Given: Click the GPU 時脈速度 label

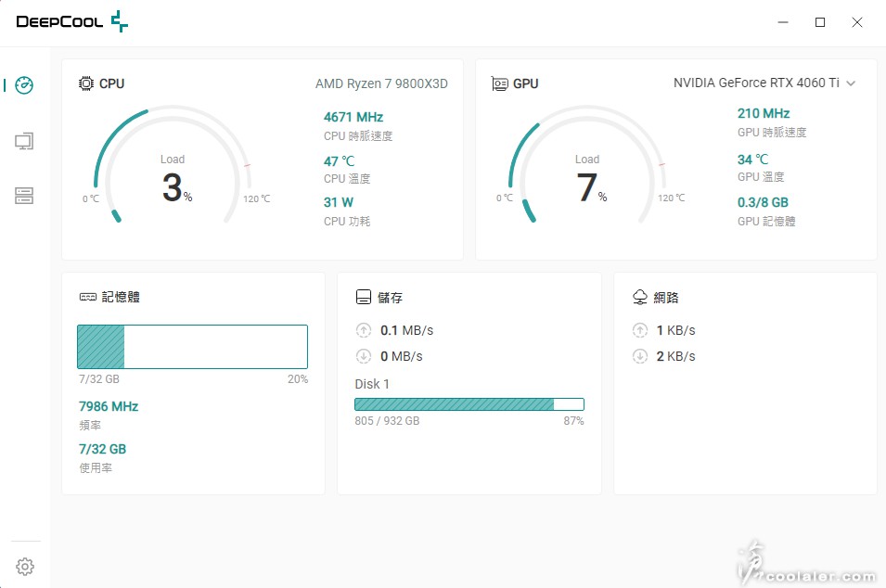Looking at the screenshot, I should [x=772, y=133].
